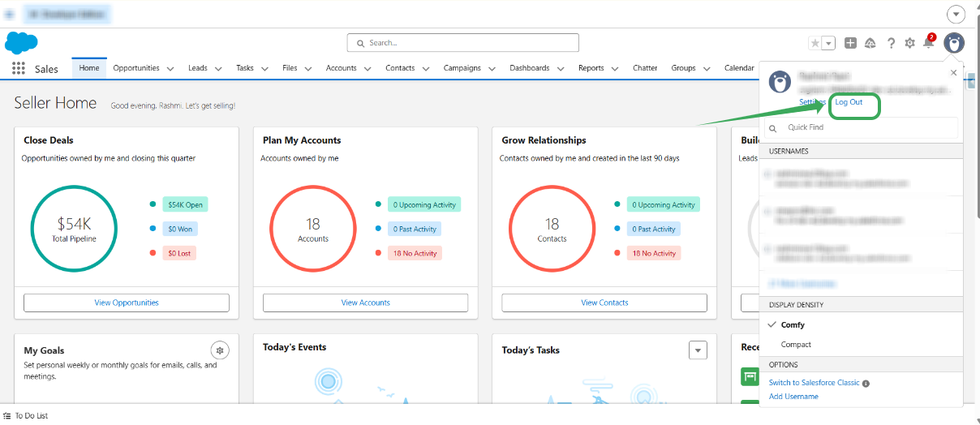Viewport: 980px width, 425px height.
Task: Expand the Campaigns tab dropdown chevron
Action: click(x=492, y=69)
